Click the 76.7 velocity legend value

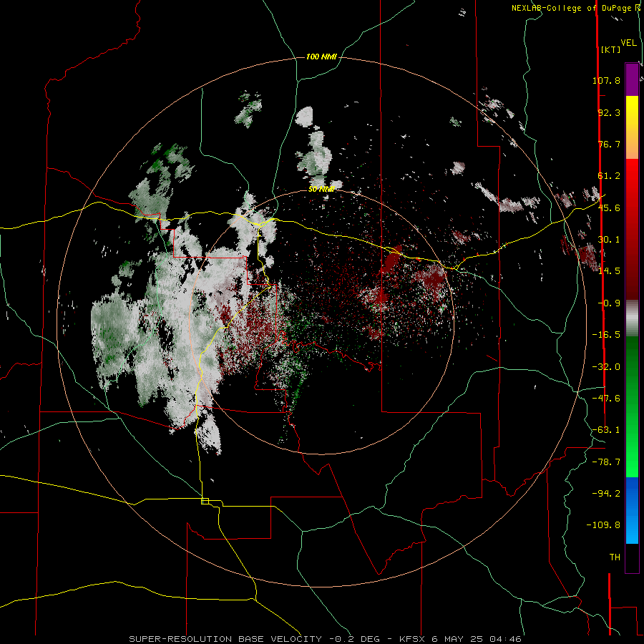[x=609, y=144]
